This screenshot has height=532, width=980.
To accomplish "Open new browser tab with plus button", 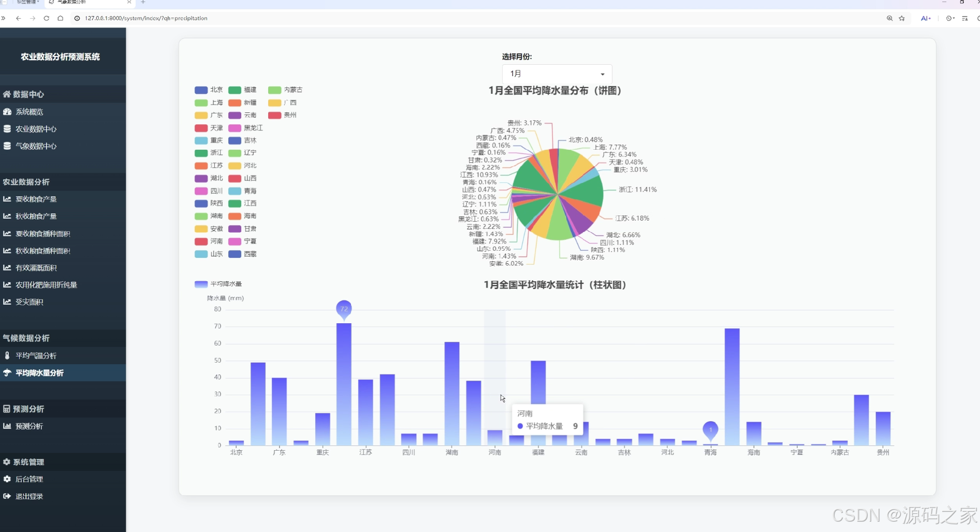I will pyautogui.click(x=143, y=2).
